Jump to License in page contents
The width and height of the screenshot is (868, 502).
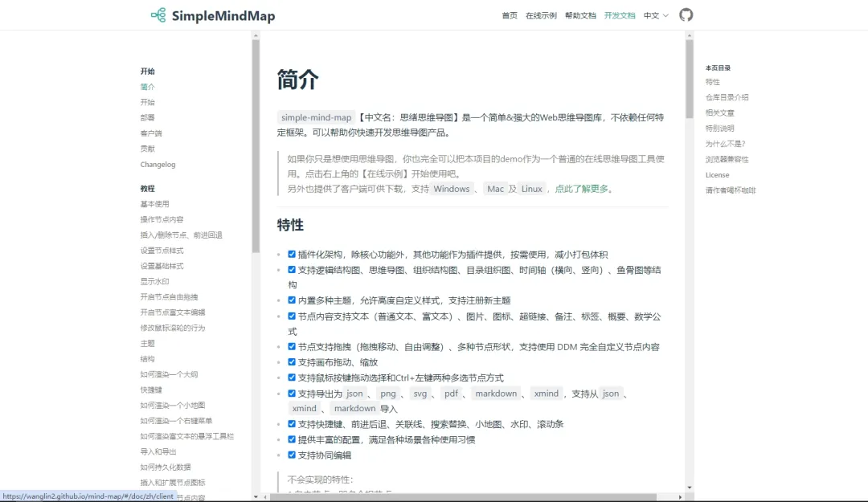click(x=718, y=175)
